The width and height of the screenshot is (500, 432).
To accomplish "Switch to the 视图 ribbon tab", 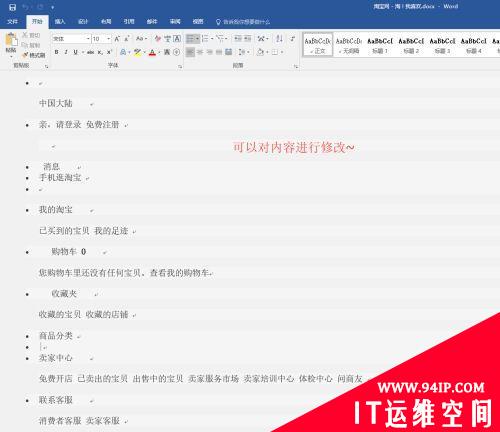I will pos(198,22).
